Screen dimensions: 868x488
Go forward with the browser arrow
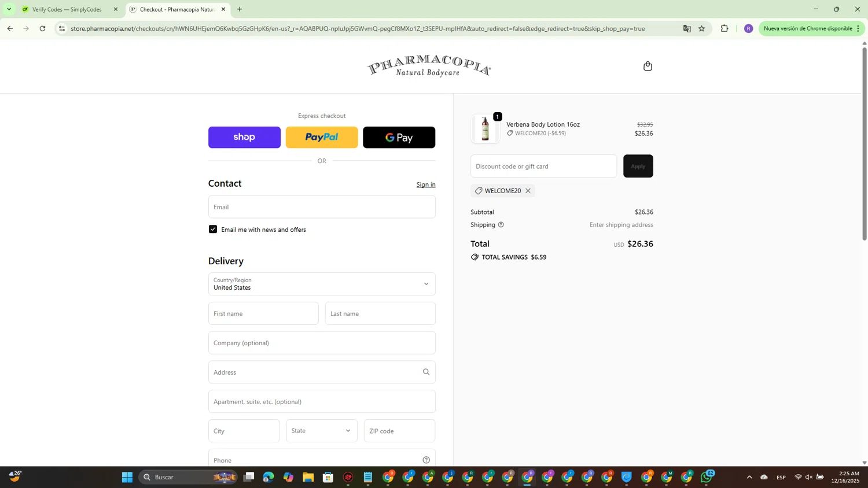pos(26,28)
